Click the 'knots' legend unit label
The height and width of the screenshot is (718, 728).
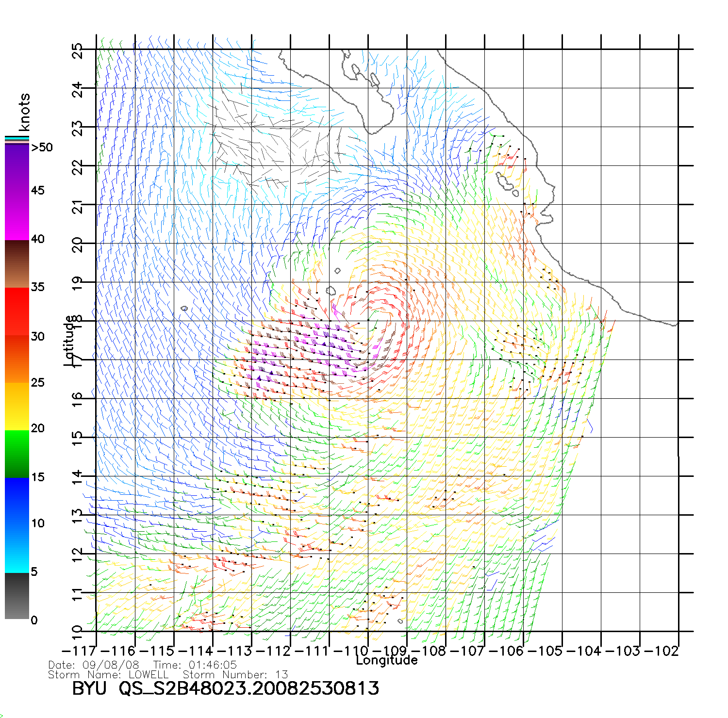coord(24,112)
